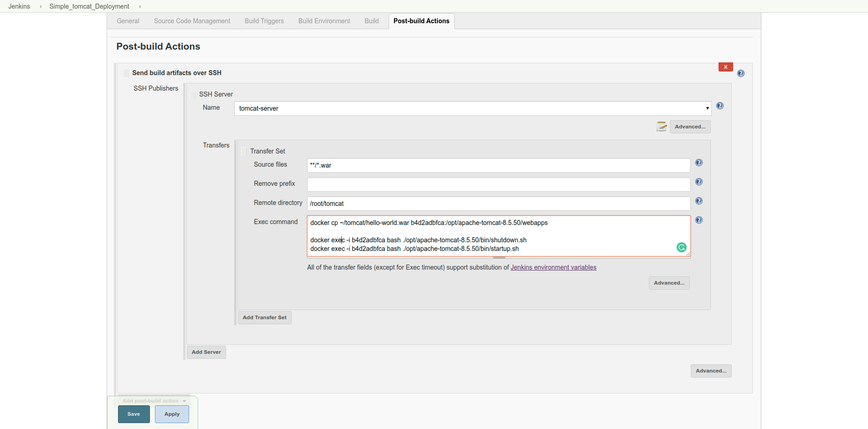868x429 pixels.
Task: Click help icon for SSH Server Name
Action: pyautogui.click(x=719, y=106)
